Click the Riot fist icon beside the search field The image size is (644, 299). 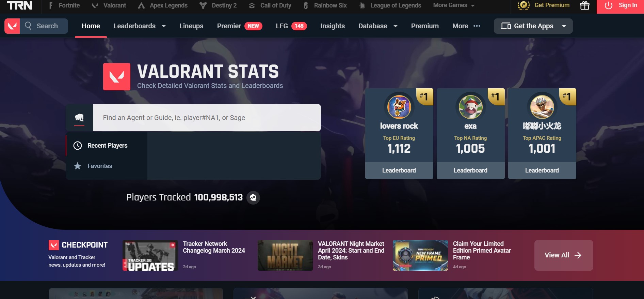79,118
